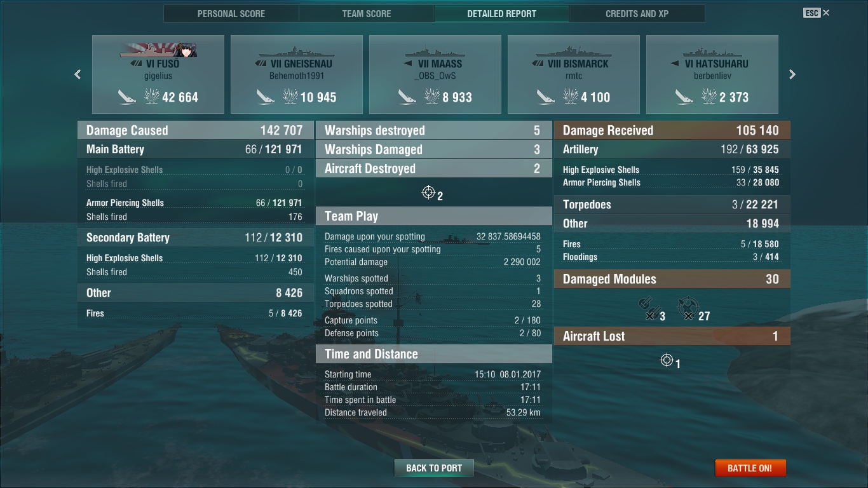Click the damaged secondary module icon showing 27
The width and height of the screenshot is (868, 488).
[688, 308]
